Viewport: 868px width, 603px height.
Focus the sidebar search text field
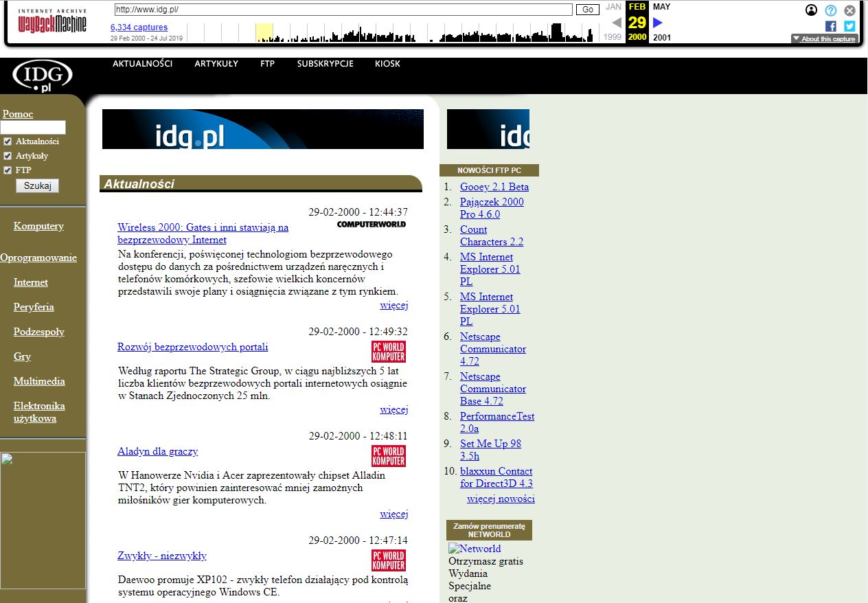pyautogui.click(x=33, y=127)
